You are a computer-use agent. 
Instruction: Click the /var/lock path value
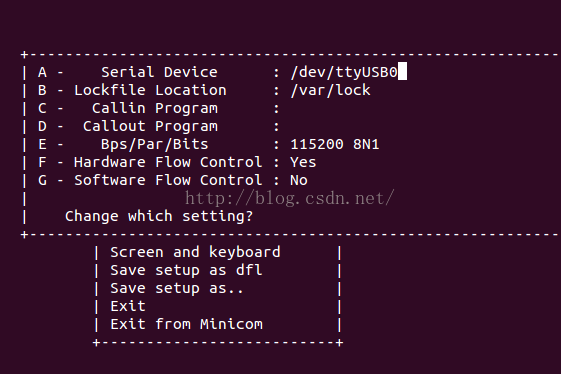pos(330,90)
